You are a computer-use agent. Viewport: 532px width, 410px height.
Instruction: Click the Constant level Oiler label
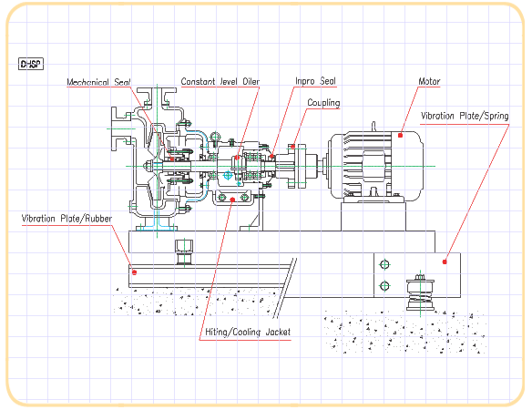coord(220,81)
